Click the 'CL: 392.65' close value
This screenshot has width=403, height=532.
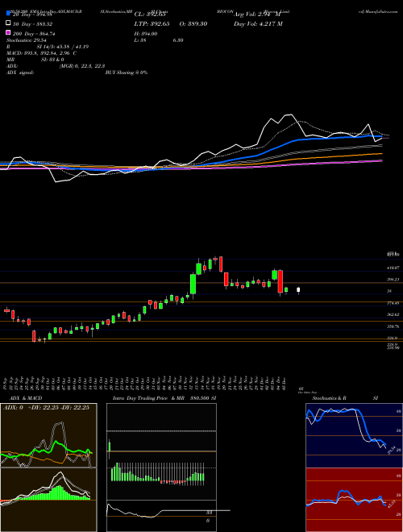(150, 15)
